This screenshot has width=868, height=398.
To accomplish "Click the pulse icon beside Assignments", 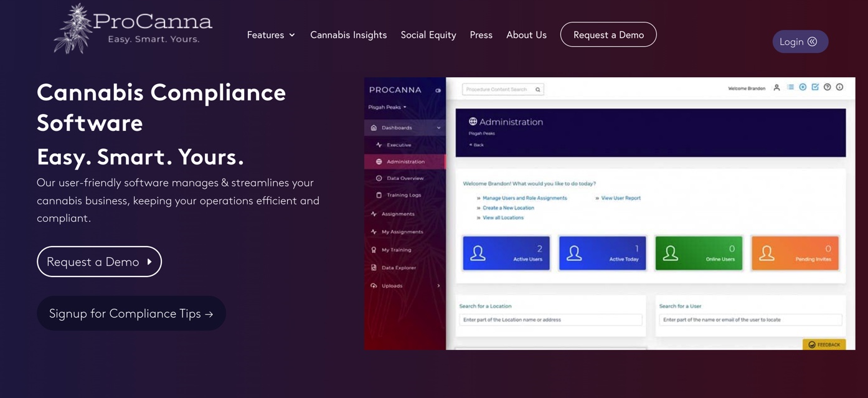I will [x=374, y=214].
